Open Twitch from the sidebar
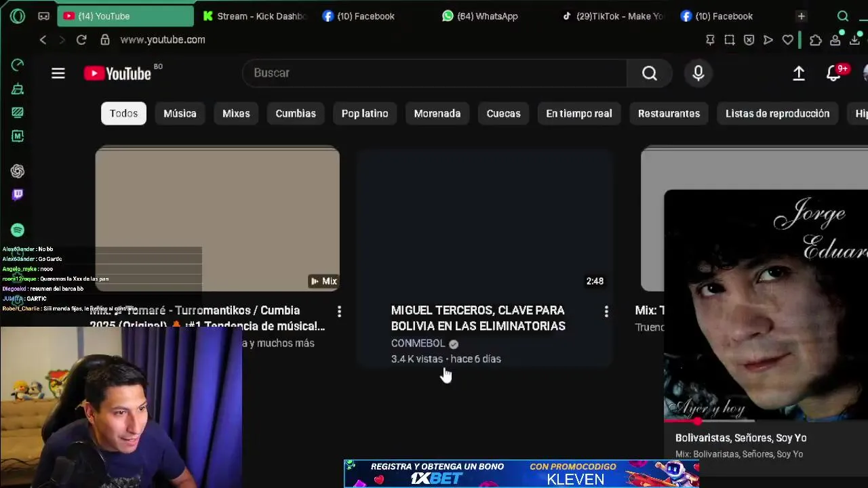 point(18,195)
